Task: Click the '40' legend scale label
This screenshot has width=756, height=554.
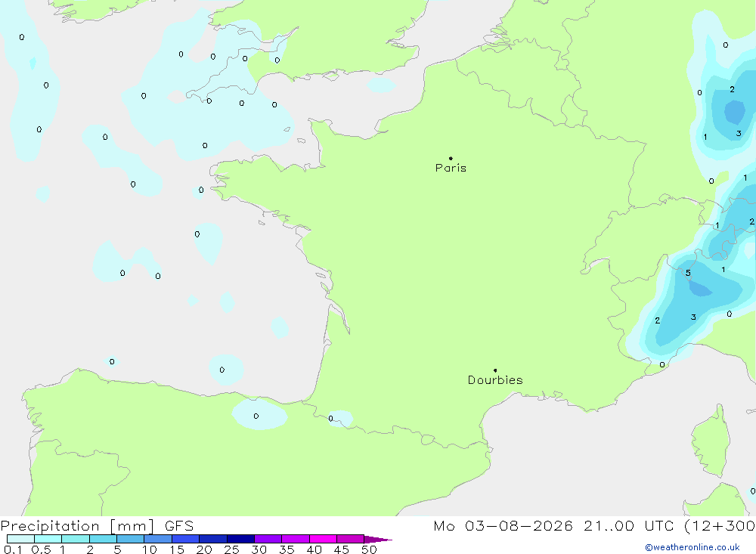Action: click(x=314, y=549)
